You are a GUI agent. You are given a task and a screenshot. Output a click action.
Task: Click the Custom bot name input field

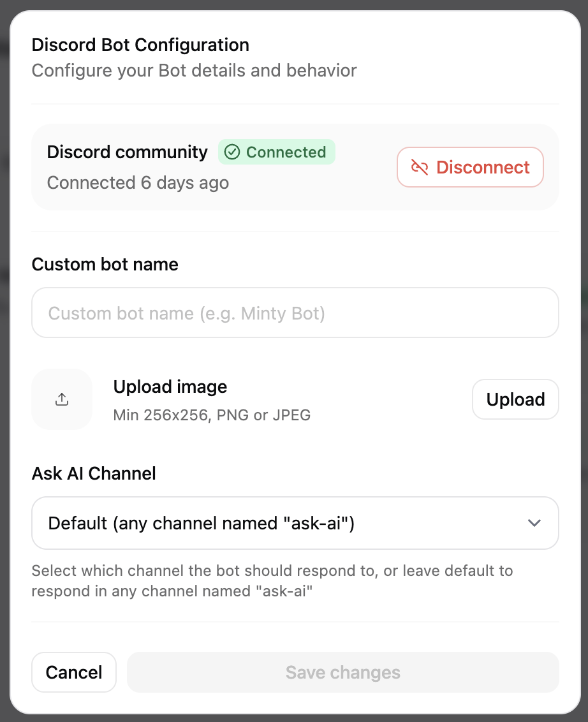[295, 313]
